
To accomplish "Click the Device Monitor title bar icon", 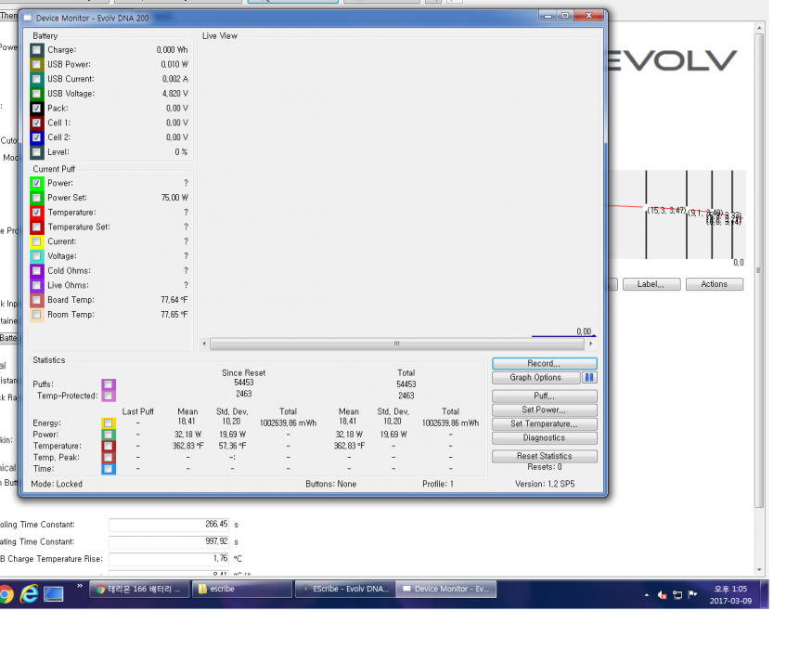I will click(x=28, y=19).
